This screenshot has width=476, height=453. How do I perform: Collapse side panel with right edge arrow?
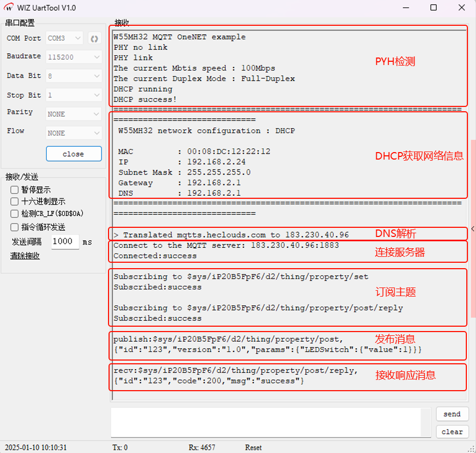(472, 229)
